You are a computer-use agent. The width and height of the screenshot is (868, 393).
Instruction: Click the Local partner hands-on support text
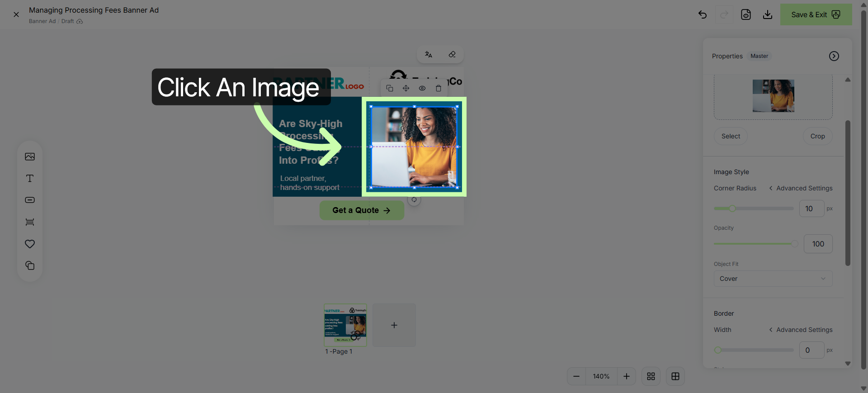[x=310, y=183]
